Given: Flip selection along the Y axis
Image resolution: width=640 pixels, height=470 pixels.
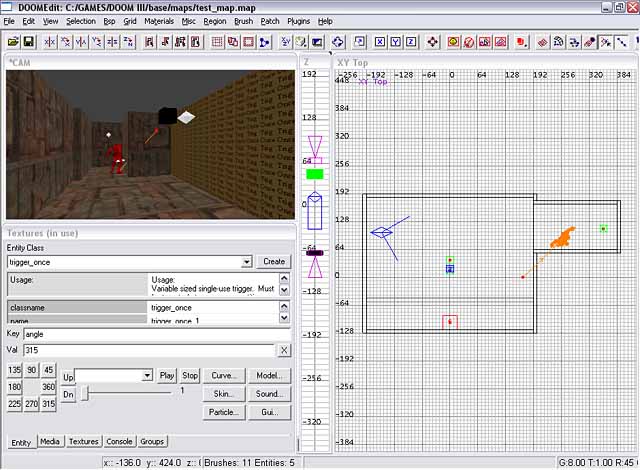Looking at the screenshot, I should [x=81, y=42].
